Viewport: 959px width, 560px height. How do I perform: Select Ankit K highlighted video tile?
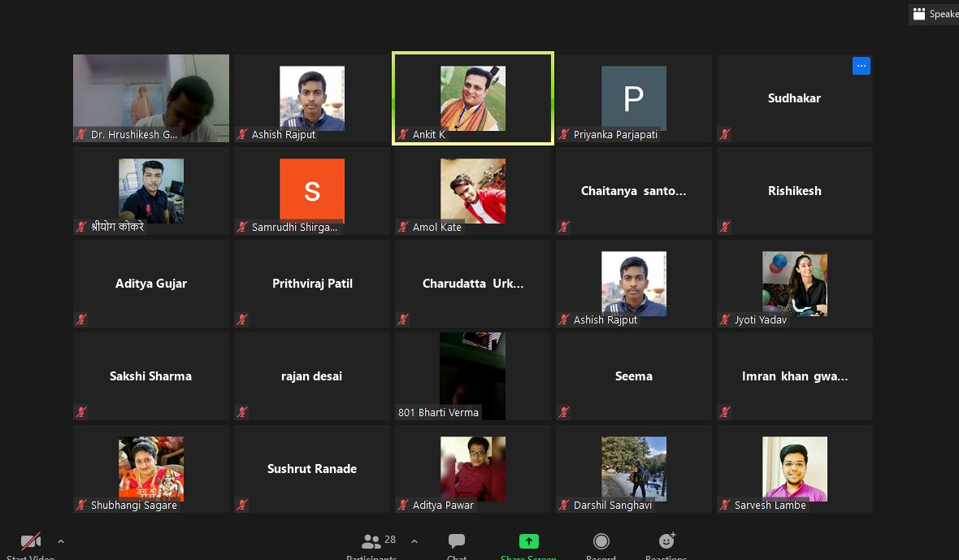[x=473, y=98]
